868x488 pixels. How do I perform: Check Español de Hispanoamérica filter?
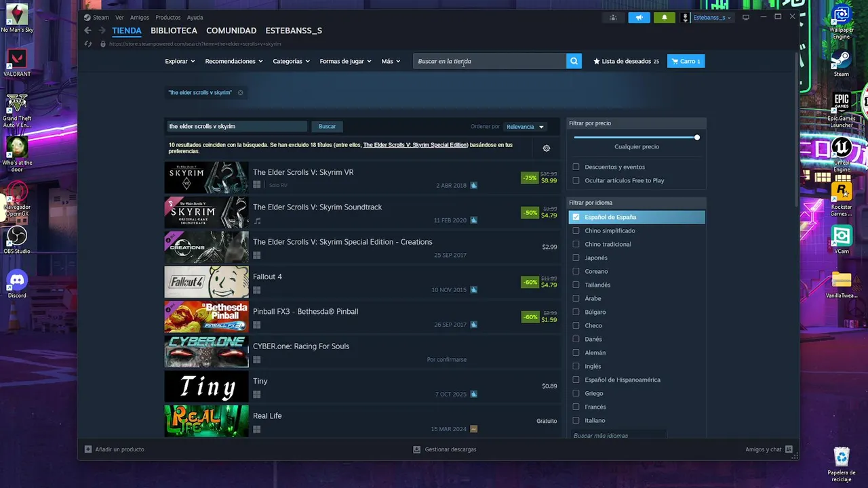click(576, 380)
